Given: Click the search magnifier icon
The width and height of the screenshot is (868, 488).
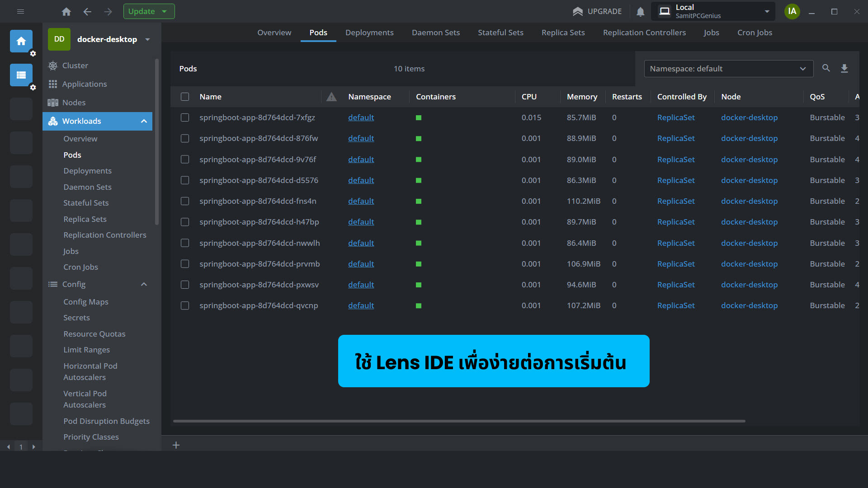Looking at the screenshot, I should [x=826, y=68].
